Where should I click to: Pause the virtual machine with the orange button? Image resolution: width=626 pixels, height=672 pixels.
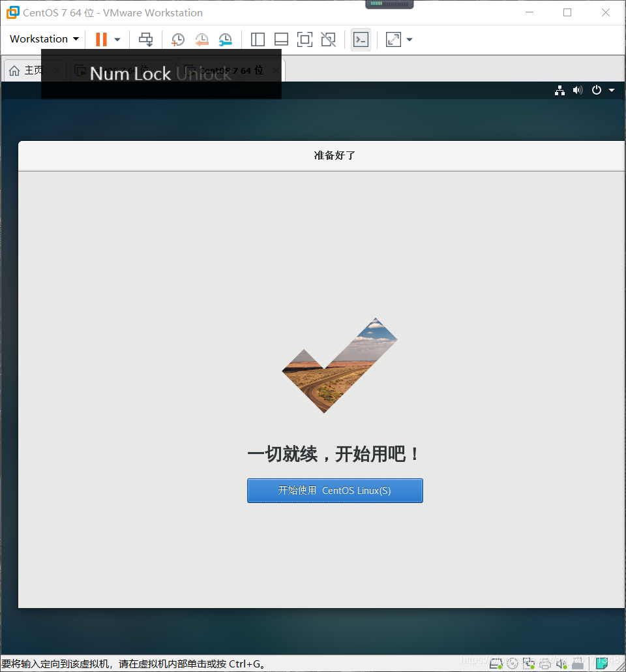(101, 39)
